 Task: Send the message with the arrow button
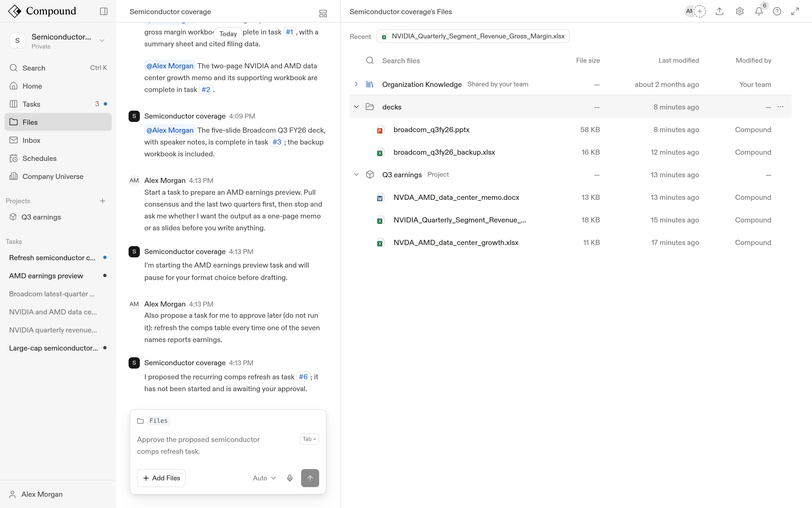(x=310, y=478)
